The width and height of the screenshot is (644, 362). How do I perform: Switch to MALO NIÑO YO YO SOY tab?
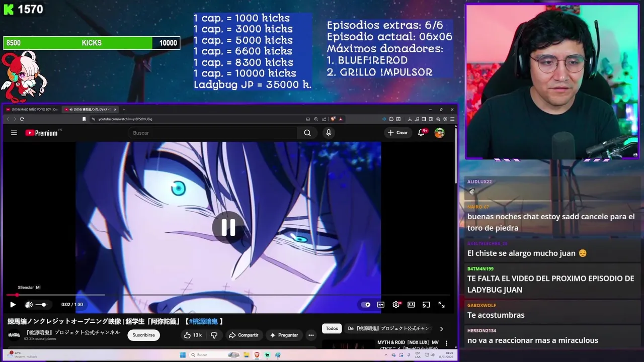(x=33, y=109)
